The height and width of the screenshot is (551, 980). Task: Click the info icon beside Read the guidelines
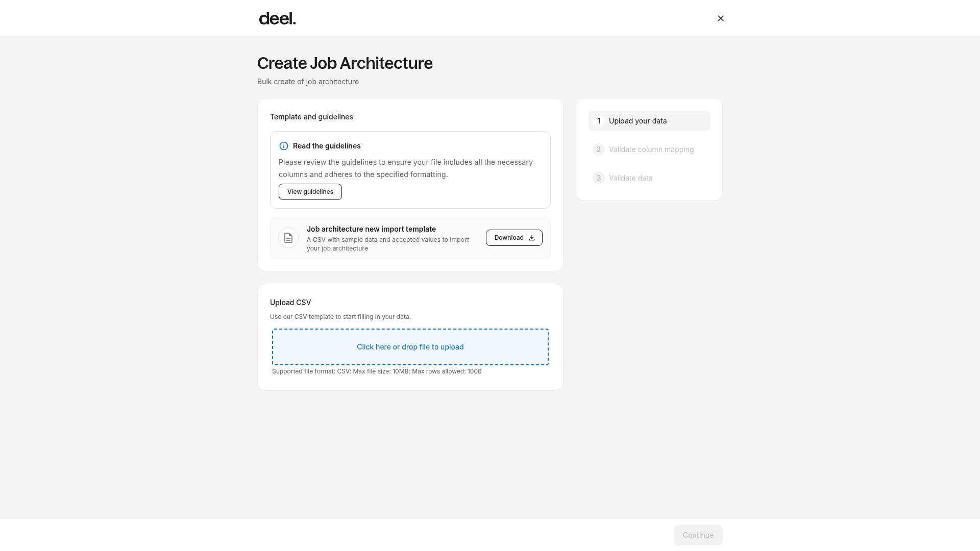click(284, 146)
